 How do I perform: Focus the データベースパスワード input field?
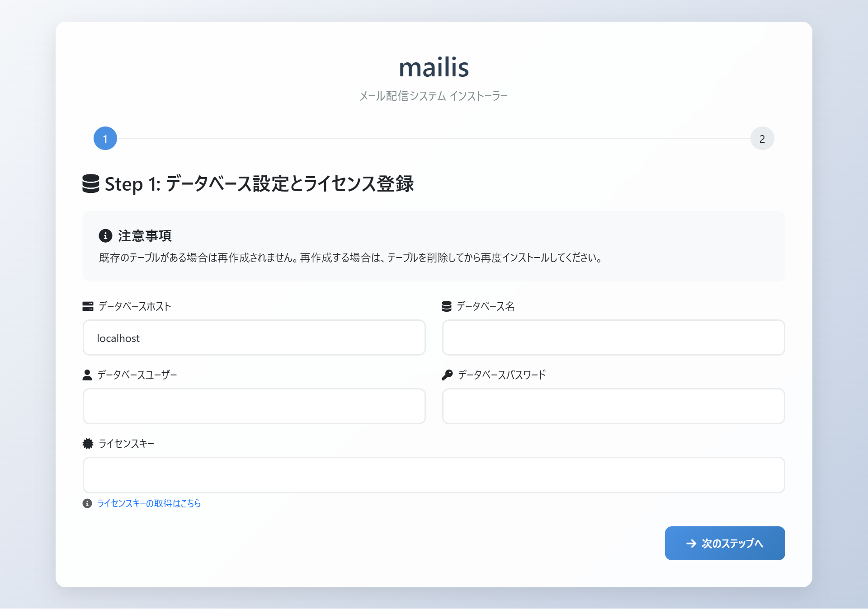(613, 406)
